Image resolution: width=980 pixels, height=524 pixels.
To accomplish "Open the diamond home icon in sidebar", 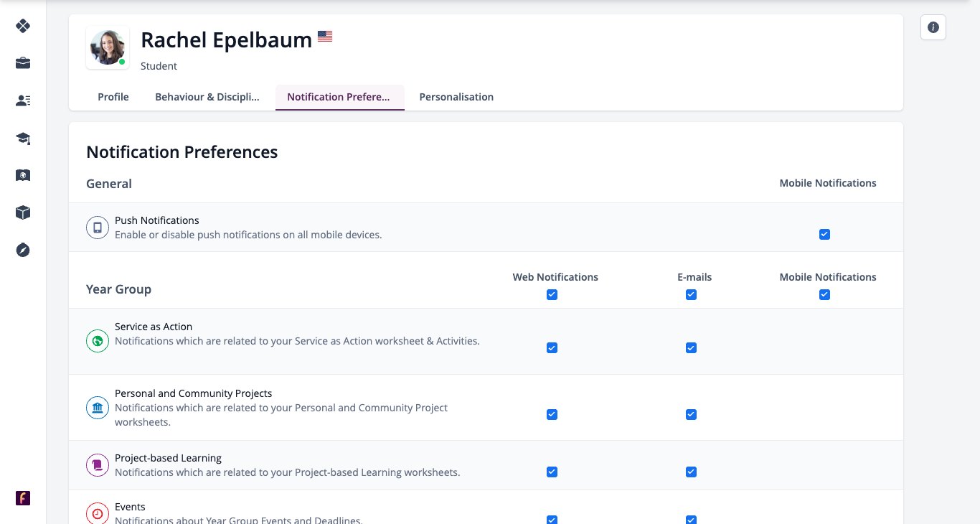I will point(23,26).
